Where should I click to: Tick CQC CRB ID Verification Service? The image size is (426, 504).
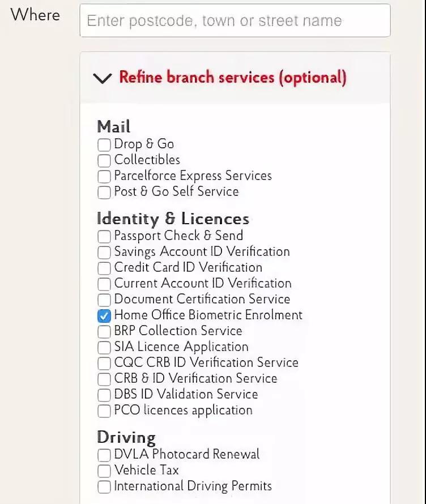[104, 364]
